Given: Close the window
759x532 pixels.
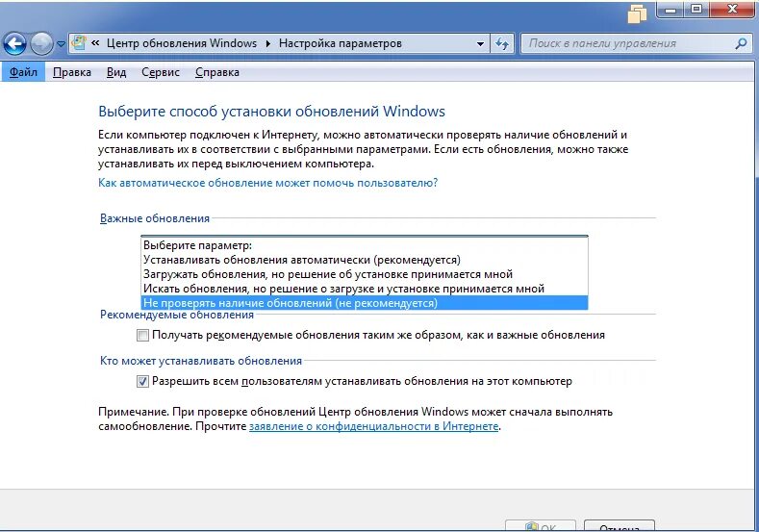Looking at the screenshot, I should 732,9.
